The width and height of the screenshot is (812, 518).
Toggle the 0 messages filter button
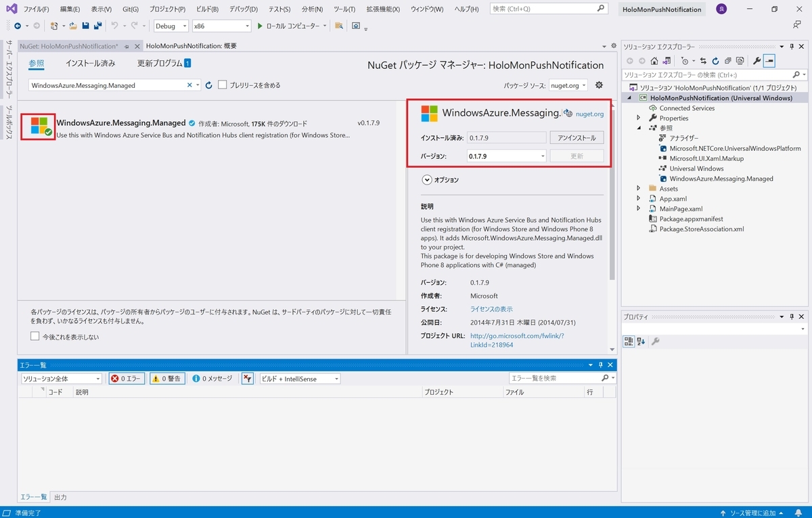(x=212, y=379)
